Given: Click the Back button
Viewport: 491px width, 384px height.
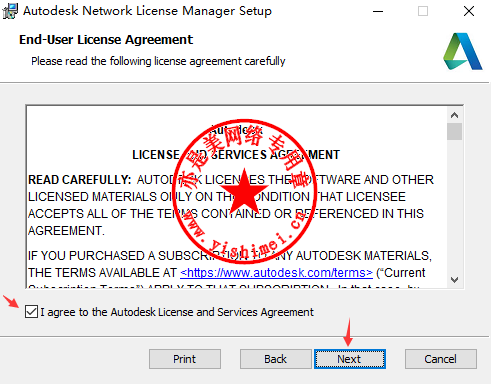Looking at the screenshot, I should coord(275,359).
